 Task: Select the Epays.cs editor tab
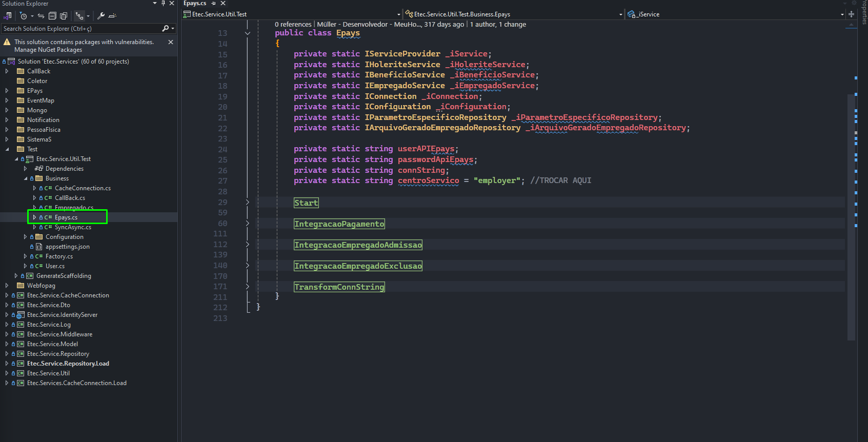click(x=195, y=3)
